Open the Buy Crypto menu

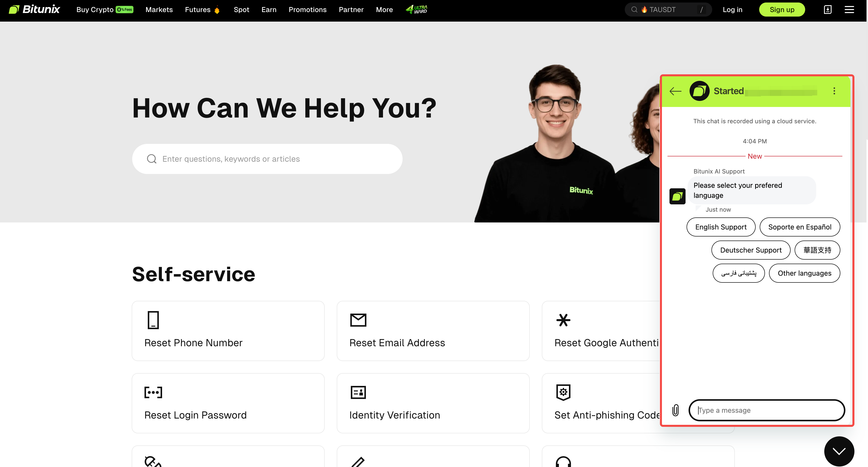(105, 10)
